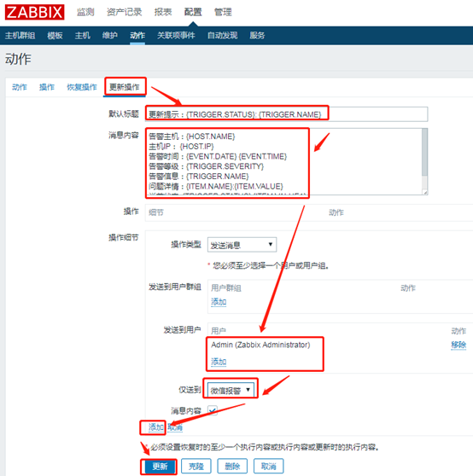This screenshot has width=473, height=476.
Task: Open the 监测 top menu
Action: 85,12
